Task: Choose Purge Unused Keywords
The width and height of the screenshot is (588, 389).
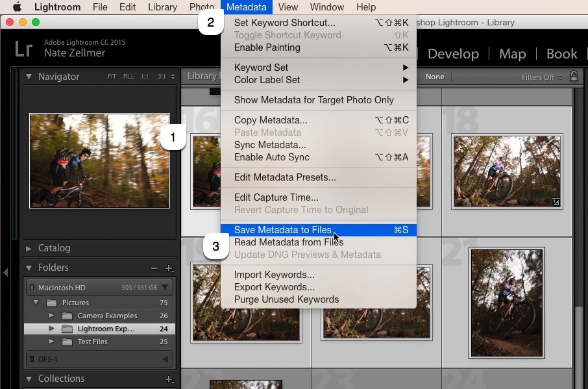Action: click(319, 300)
